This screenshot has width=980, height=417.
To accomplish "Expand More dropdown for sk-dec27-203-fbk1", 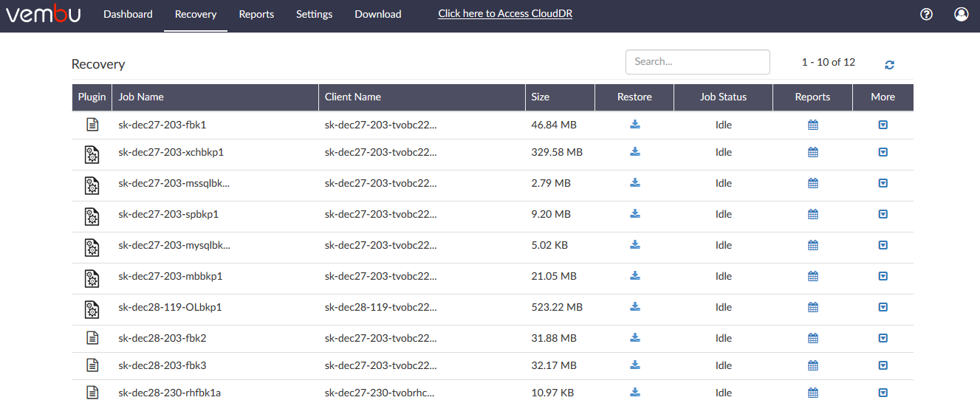I will coord(883,125).
